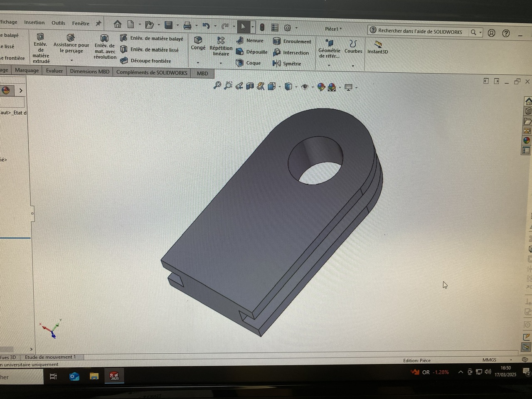Click the Congé fillet tool icon

(198, 40)
